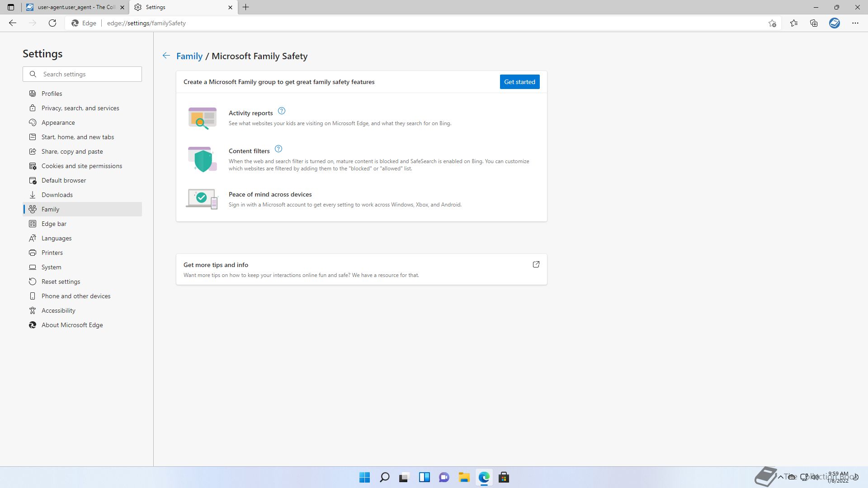The image size is (868, 488).
Task: Click the Get started button
Action: (519, 82)
